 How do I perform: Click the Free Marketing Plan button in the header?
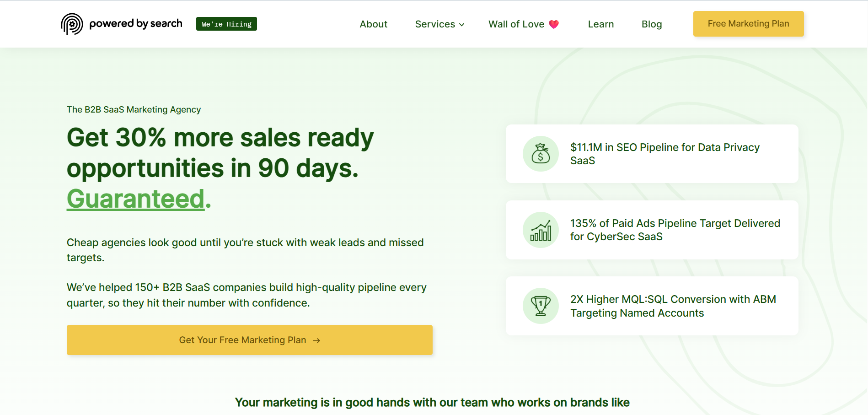tap(748, 23)
